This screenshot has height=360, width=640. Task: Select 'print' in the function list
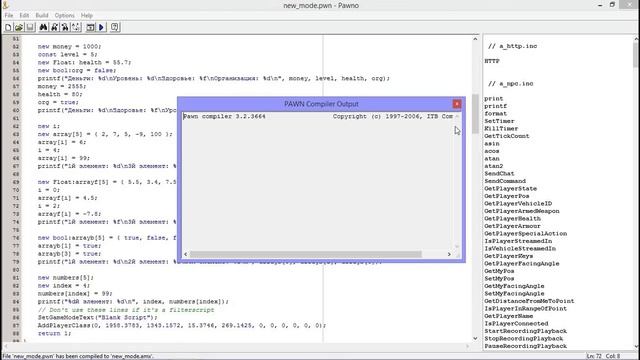click(x=493, y=99)
